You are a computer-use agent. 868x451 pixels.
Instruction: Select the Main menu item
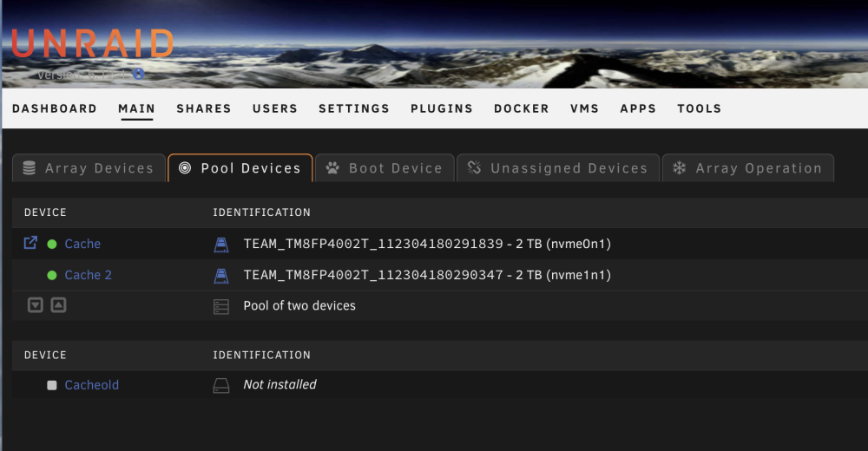(137, 108)
